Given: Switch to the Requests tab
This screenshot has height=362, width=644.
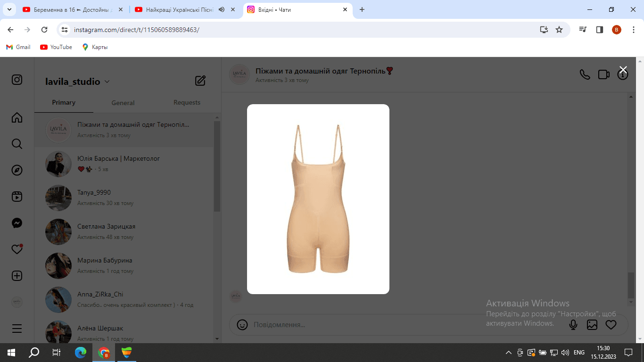Looking at the screenshot, I should click(187, 102).
